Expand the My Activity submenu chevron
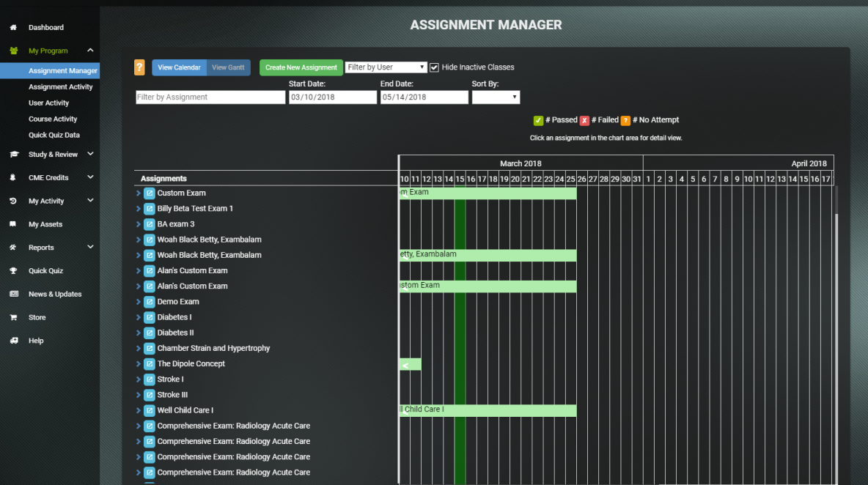868x485 pixels. 90,200
